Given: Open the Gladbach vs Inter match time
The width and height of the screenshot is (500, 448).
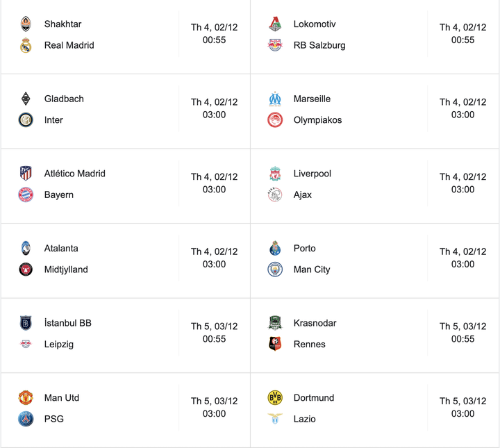Looking at the screenshot, I should 214,115.
